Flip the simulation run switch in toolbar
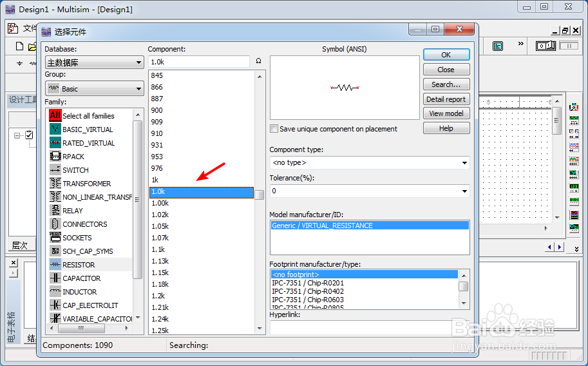588x366 pixels. [x=545, y=46]
